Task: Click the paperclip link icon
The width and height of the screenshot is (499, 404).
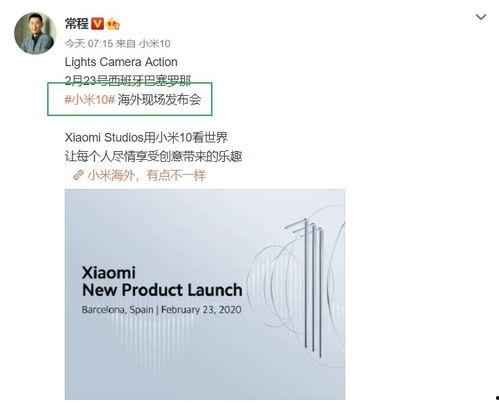Action: point(78,175)
